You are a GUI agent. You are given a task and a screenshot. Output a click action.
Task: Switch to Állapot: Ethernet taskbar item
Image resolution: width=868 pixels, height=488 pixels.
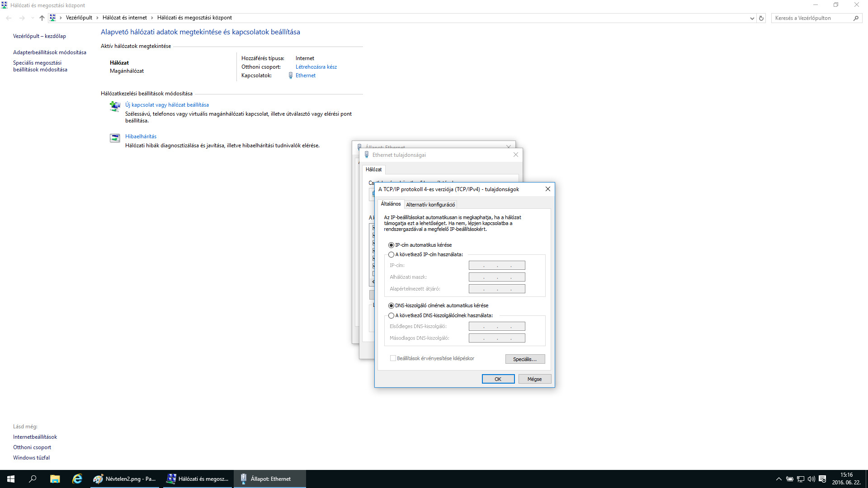pos(270,479)
